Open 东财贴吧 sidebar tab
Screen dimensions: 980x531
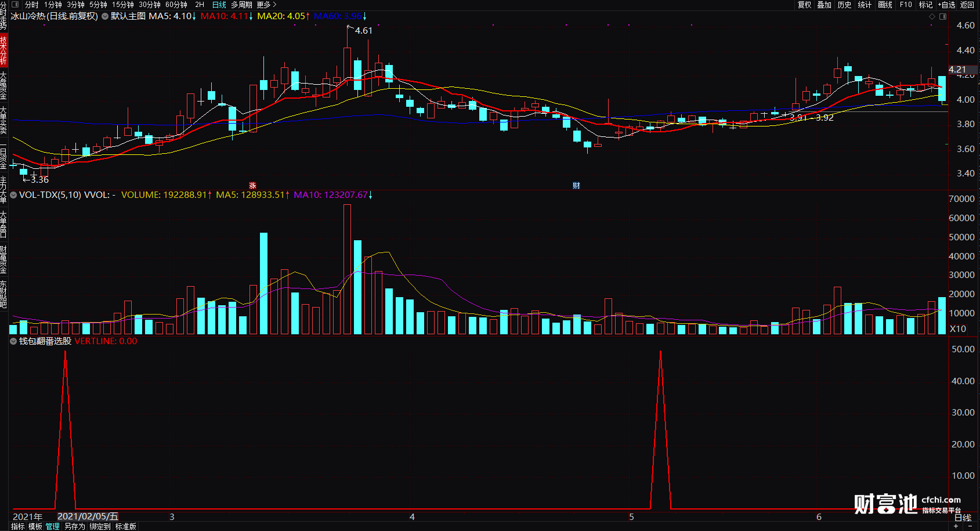coord(3,294)
